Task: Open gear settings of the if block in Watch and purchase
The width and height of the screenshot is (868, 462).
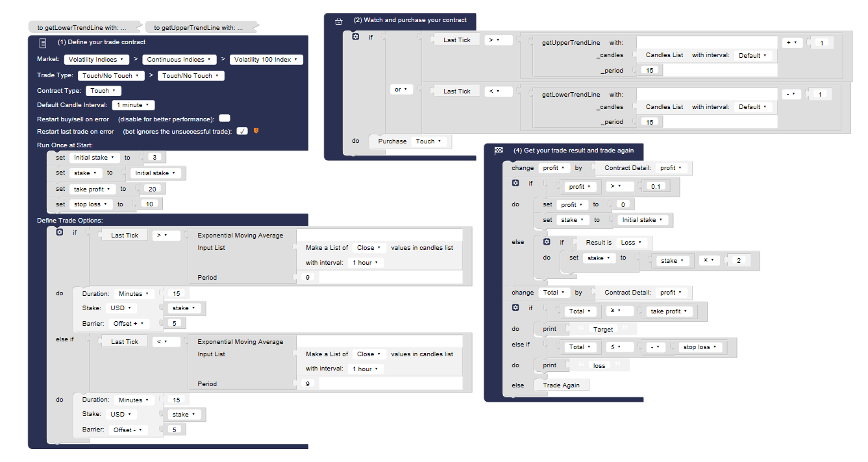Action: point(356,36)
